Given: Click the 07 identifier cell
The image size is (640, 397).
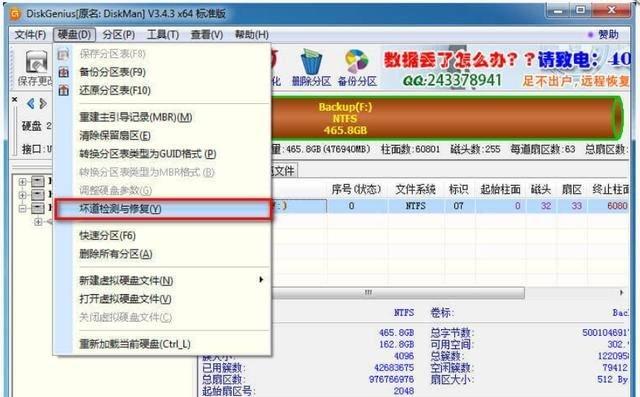Looking at the screenshot, I should click(x=458, y=206).
